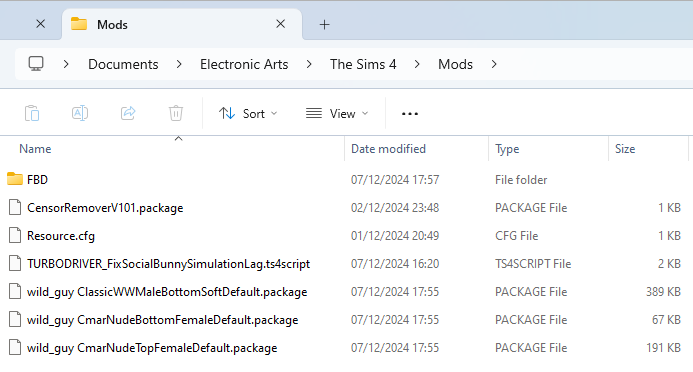The image size is (693, 372).
Task: Click file icon of Resource.cfg
Action: (x=15, y=235)
